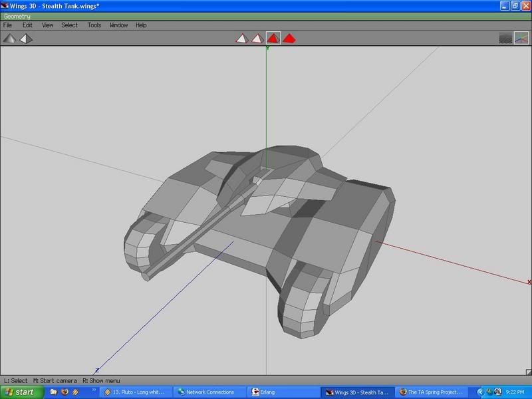Open the Tools menu

point(94,25)
